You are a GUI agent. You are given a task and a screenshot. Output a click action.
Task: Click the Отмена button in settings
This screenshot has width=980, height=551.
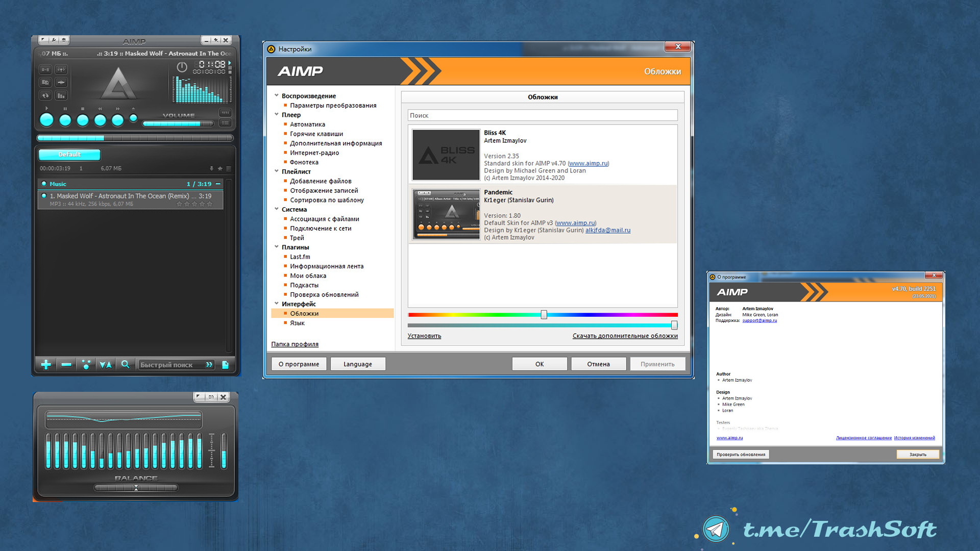pos(598,364)
